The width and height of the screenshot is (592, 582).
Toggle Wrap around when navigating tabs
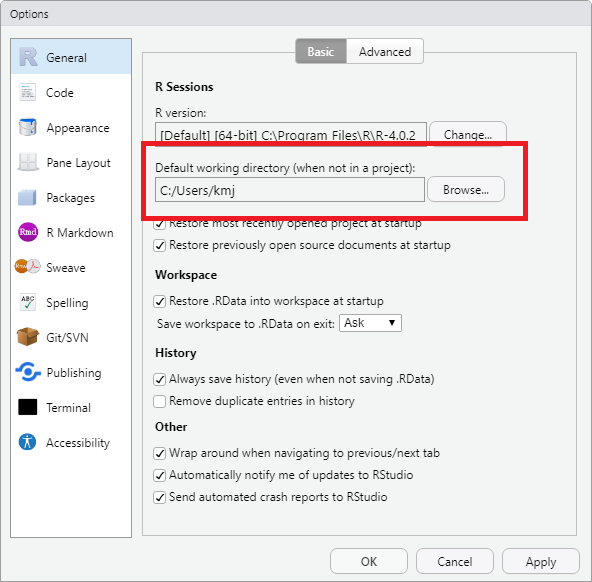coord(159,453)
